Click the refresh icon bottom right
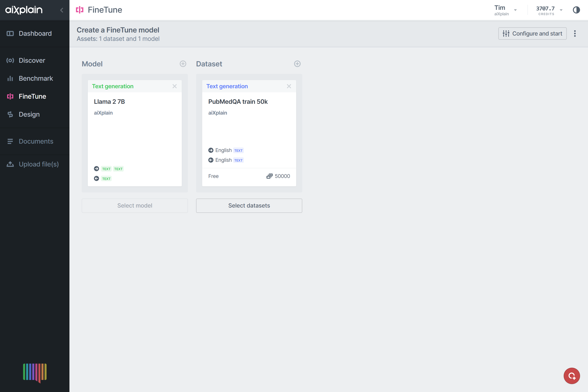Screen dimensions: 588x392 (572, 375)
